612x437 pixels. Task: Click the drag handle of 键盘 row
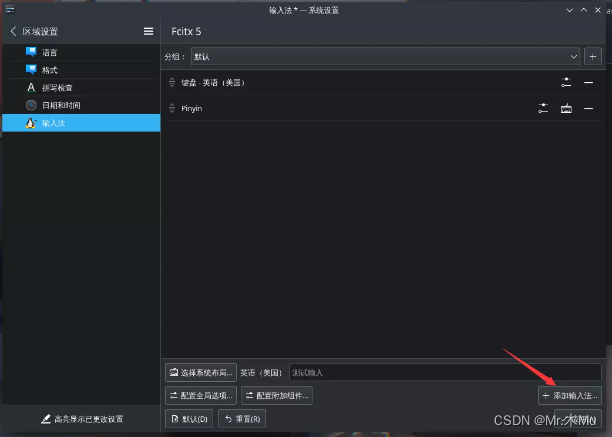(x=172, y=82)
